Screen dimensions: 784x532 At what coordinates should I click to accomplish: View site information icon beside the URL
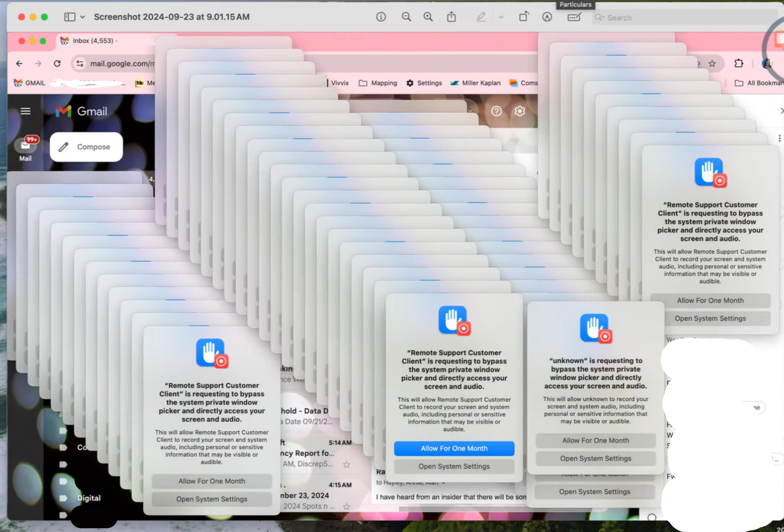pos(80,63)
